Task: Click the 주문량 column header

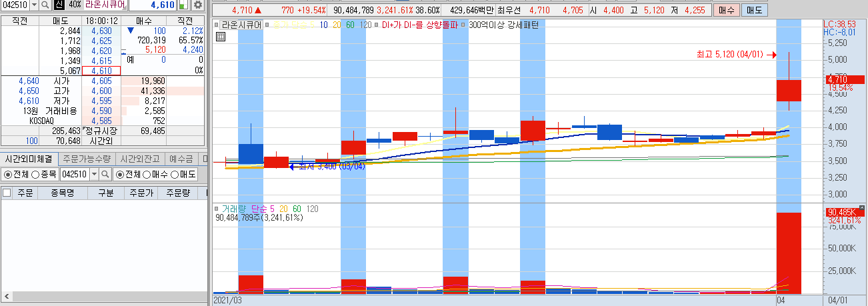Action: [179, 193]
